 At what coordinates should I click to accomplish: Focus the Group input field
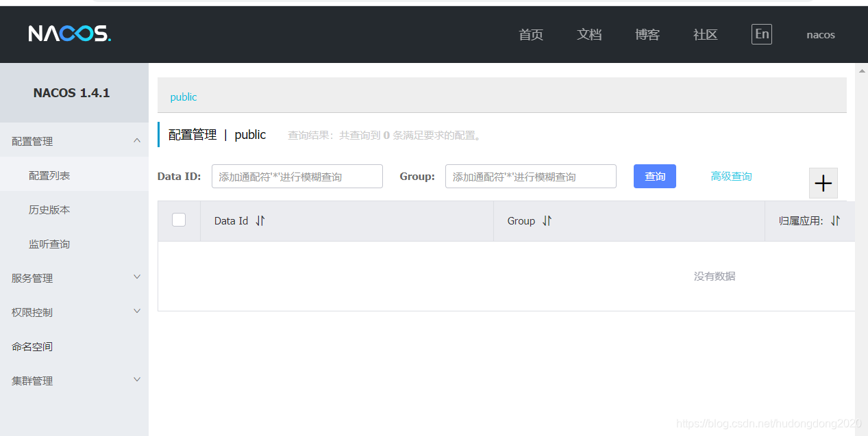531,176
